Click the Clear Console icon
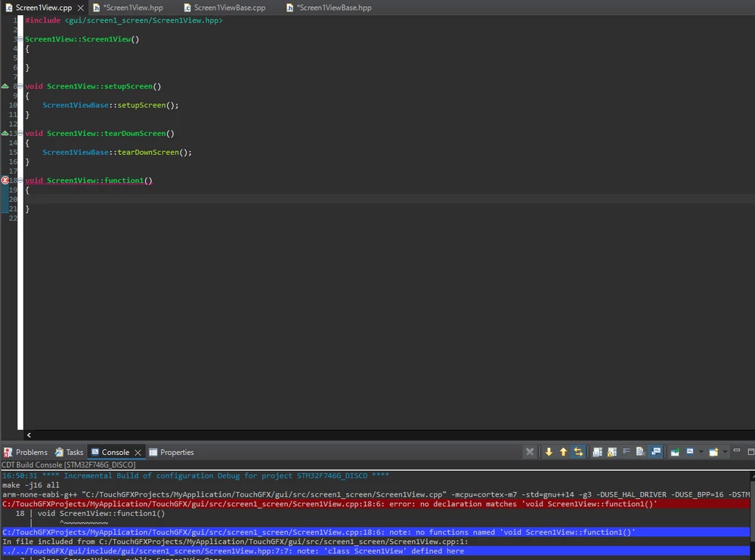Screen dimensions: 755x560 point(640,452)
